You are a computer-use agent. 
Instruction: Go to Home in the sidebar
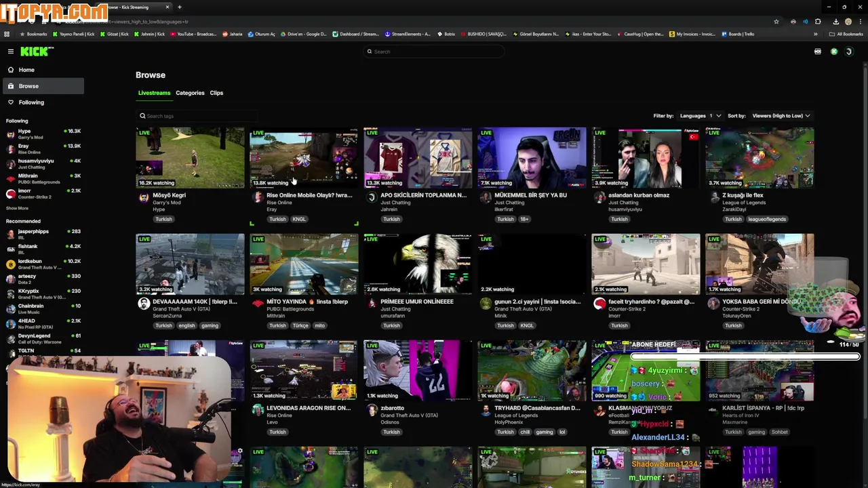(x=44, y=70)
